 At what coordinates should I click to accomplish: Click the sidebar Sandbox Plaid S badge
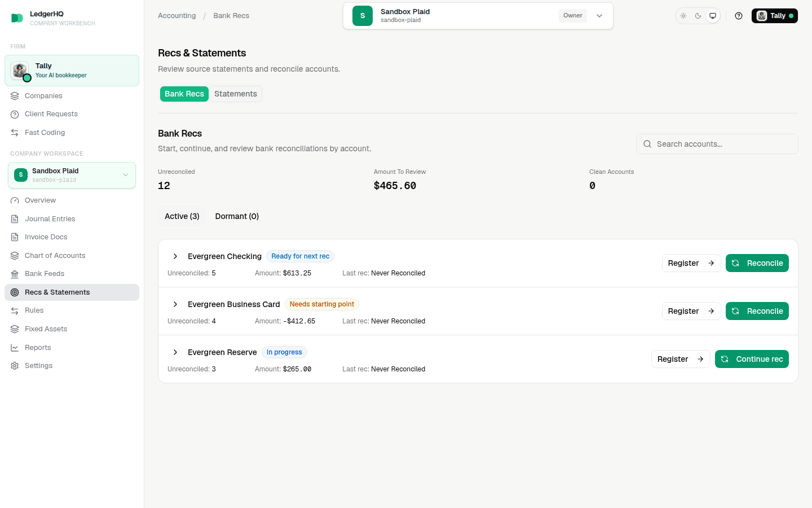pos(21,175)
